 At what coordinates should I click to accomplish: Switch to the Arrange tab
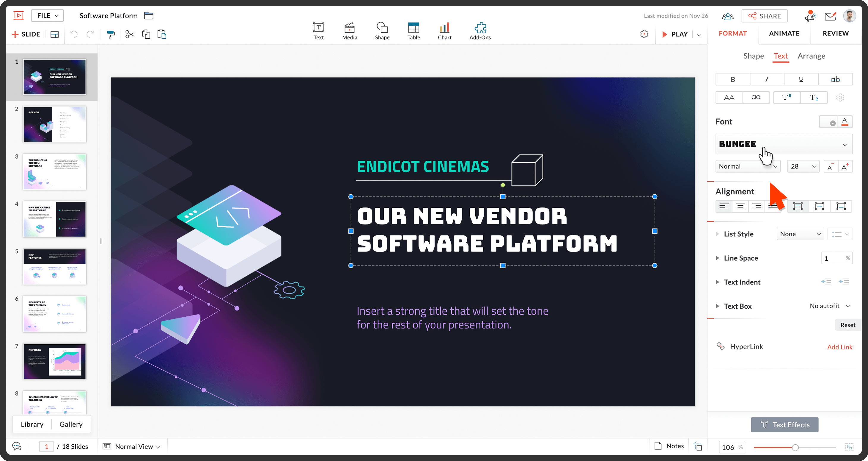[x=811, y=56]
